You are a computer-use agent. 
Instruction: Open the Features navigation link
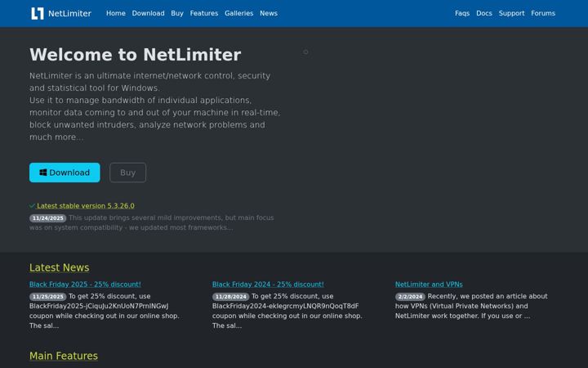point(204,13)
